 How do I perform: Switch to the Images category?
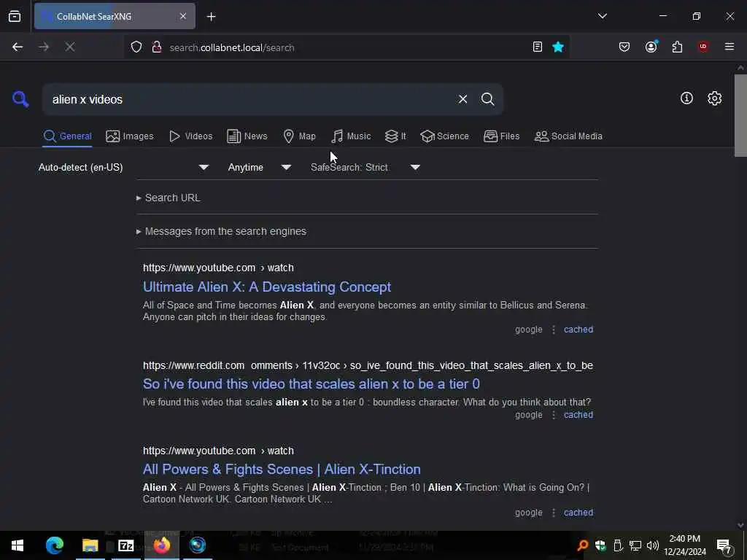[x=130, y=136]
